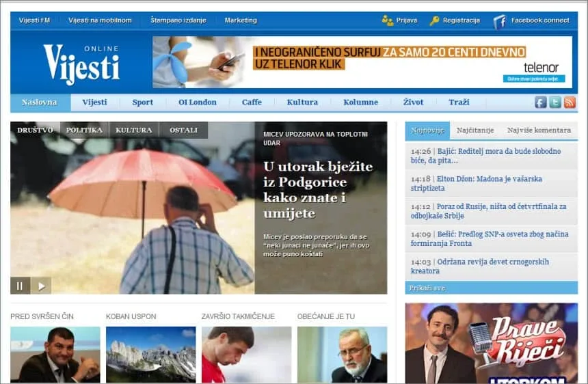The image size is (588, 384).
Task: Open the RSS feed icon
Action: 570,102
